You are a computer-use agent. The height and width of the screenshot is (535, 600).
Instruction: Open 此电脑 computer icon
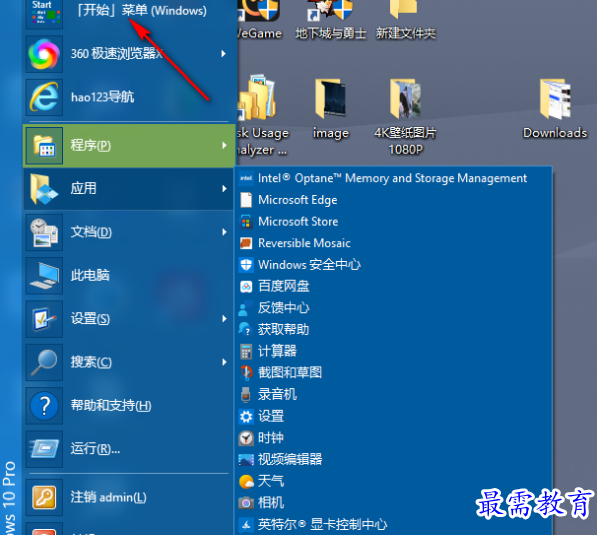(44, 276)
